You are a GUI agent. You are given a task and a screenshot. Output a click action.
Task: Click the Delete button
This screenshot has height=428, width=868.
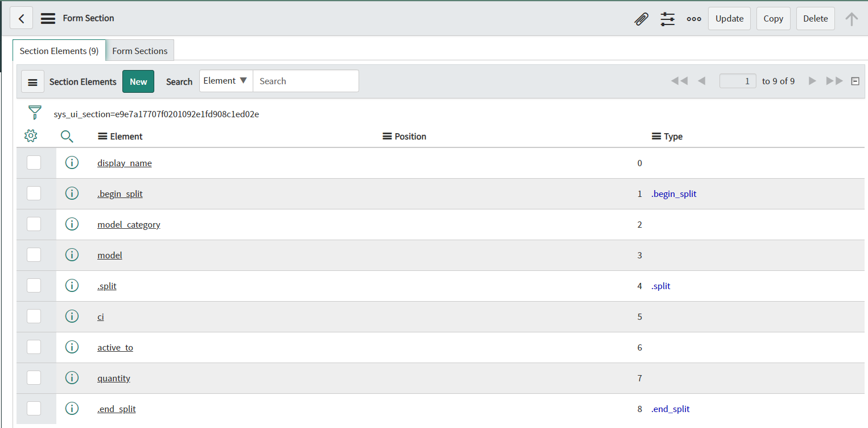(x=815, y=19)
